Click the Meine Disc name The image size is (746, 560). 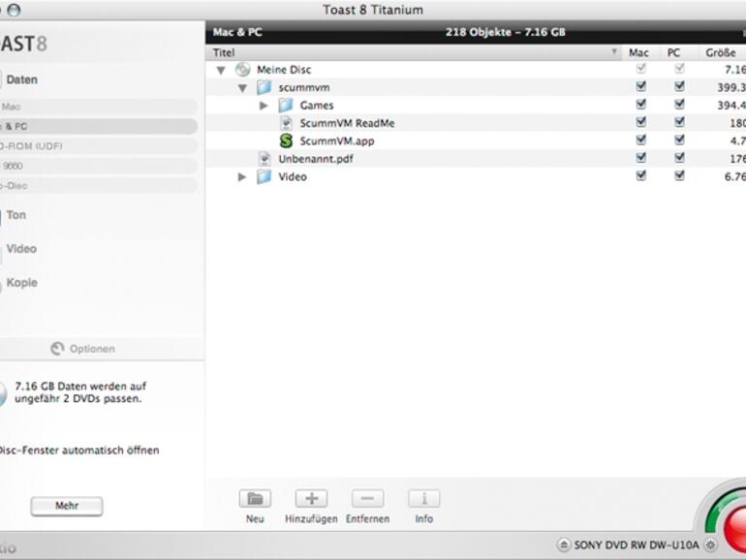click(x=284, y=70)
